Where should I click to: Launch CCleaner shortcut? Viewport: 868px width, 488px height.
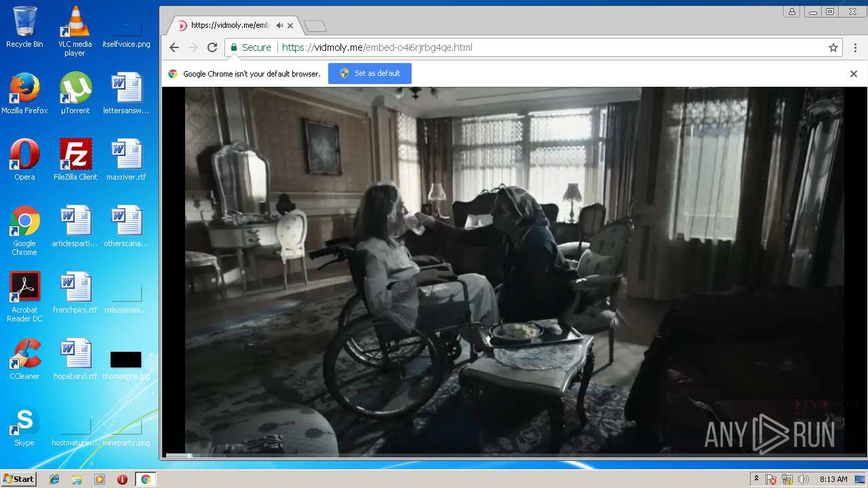pos(24,359)
